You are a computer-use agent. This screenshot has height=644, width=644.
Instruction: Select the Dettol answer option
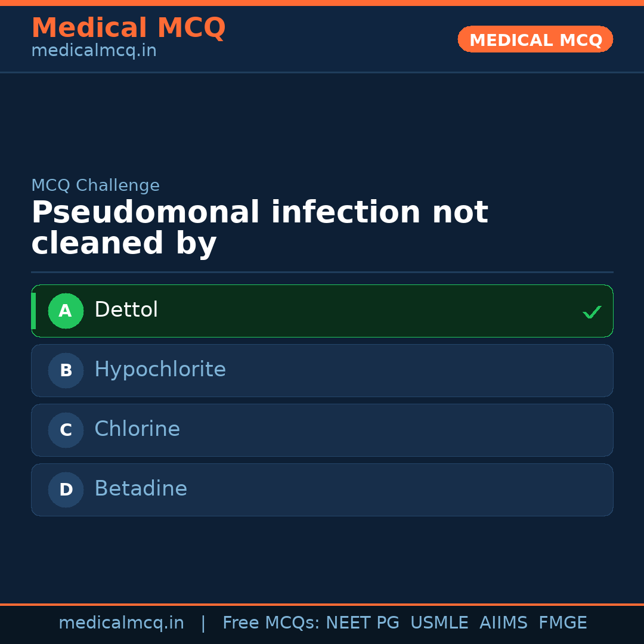click(322, 311)
